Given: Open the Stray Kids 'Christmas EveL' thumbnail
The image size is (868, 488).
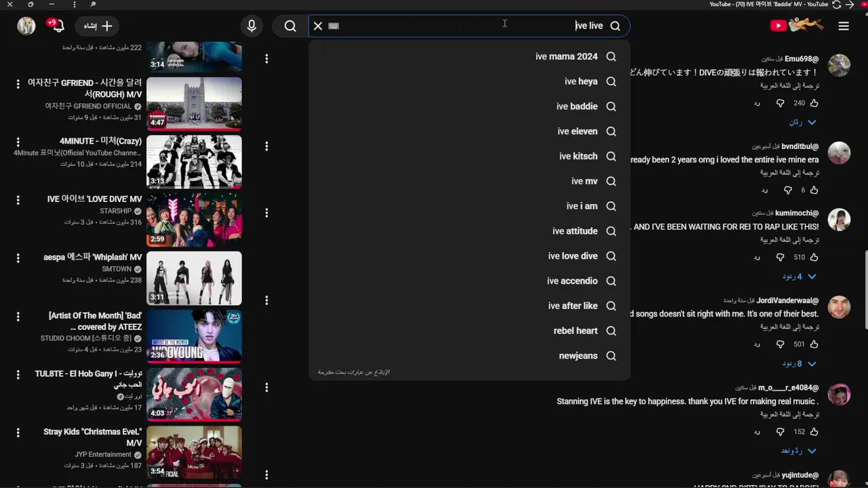Looking at the screenshot, I should click(194, 453).
